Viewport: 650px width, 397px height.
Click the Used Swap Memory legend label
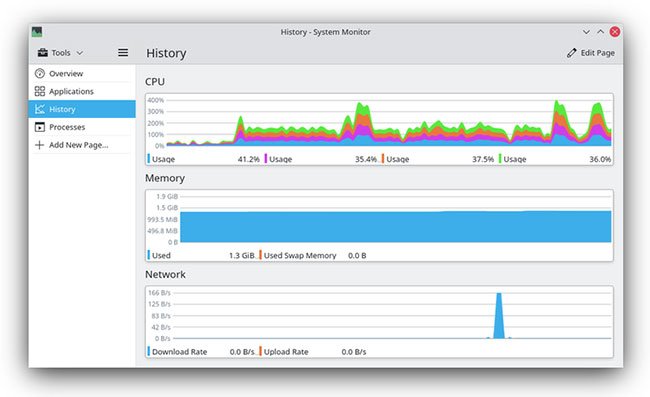[300, 256]
